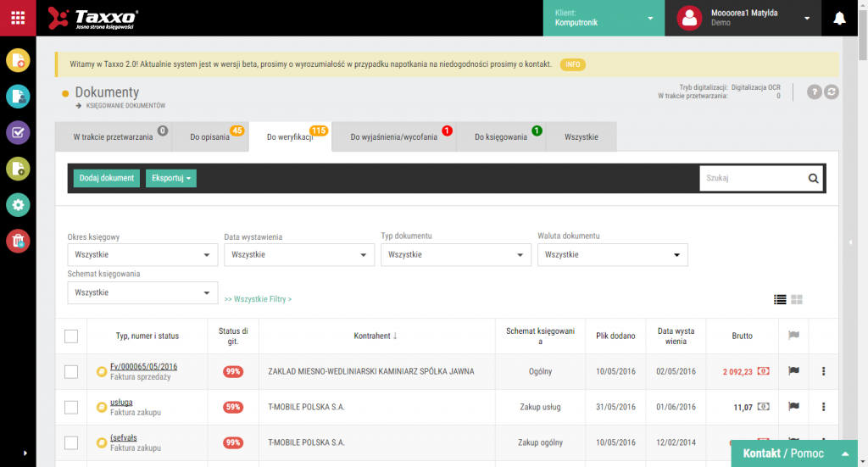Open document link Fv/000065/05/2016
868x467 pixels.
point(143,366)
